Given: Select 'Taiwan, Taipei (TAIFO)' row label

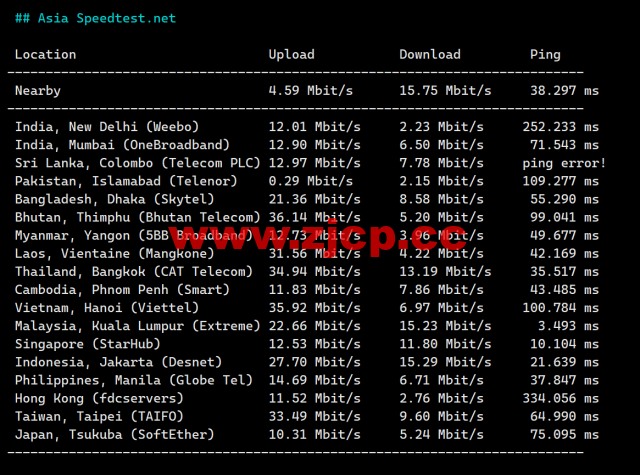Looking at the screenshot, I should 99,417.
